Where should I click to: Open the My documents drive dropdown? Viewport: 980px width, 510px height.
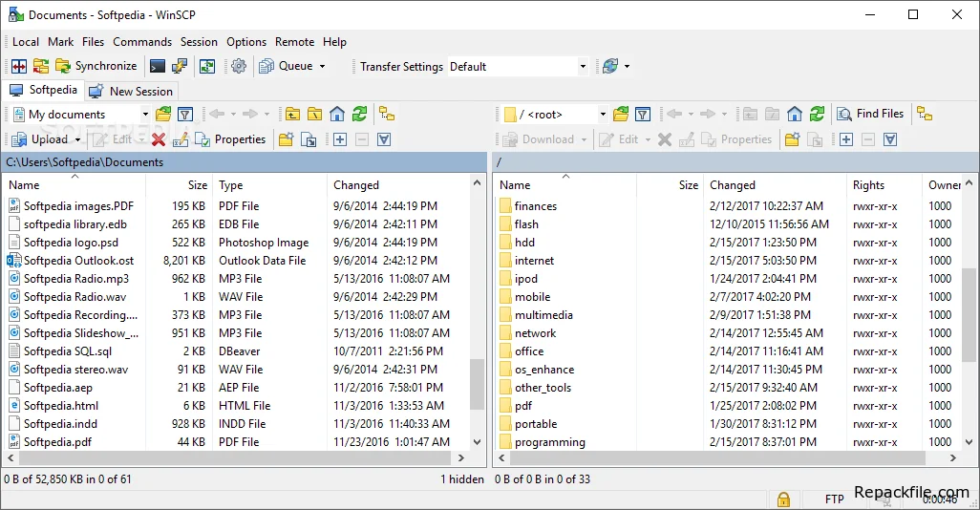tap(80, 115)
